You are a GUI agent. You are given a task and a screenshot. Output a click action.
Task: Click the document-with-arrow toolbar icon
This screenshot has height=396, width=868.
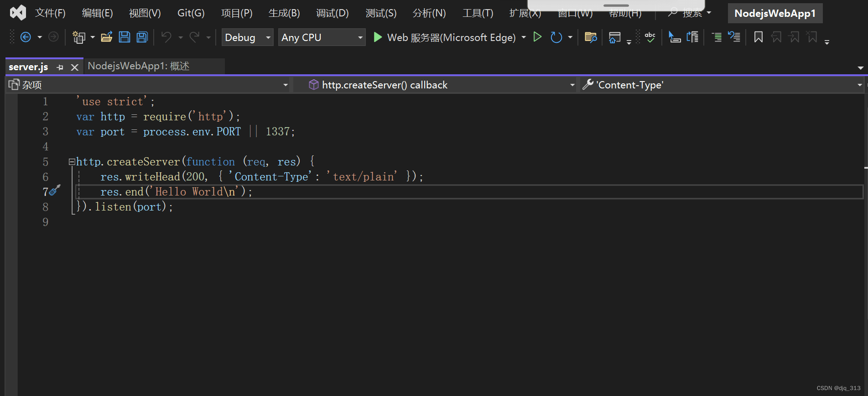692,37
